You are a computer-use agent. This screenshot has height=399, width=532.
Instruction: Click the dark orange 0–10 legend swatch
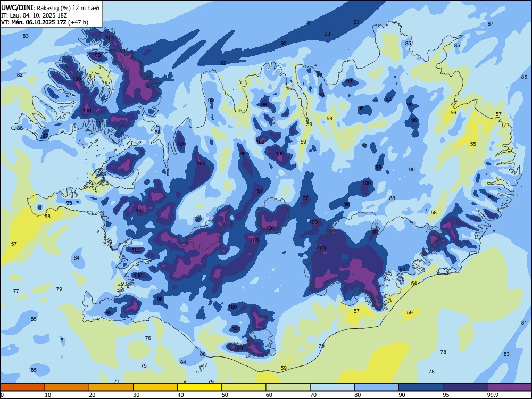tap(22, 387)
